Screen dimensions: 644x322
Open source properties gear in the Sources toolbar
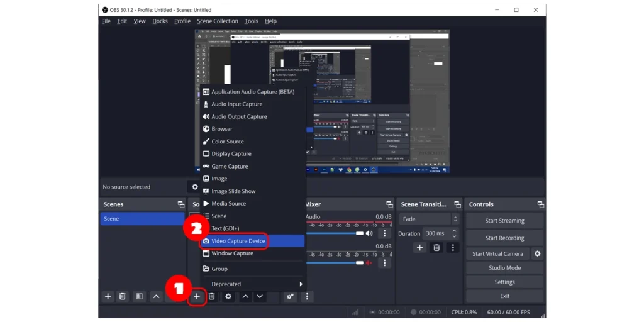tap(228, 296)
